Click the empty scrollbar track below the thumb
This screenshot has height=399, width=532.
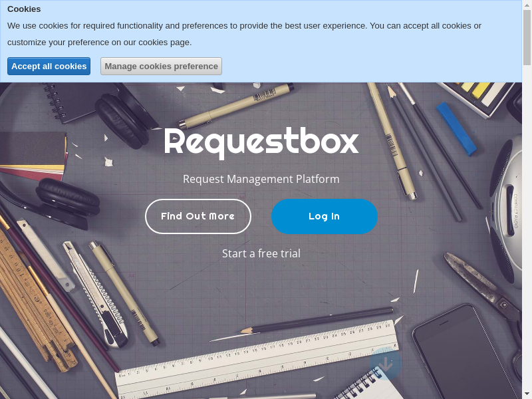point(527,233)
